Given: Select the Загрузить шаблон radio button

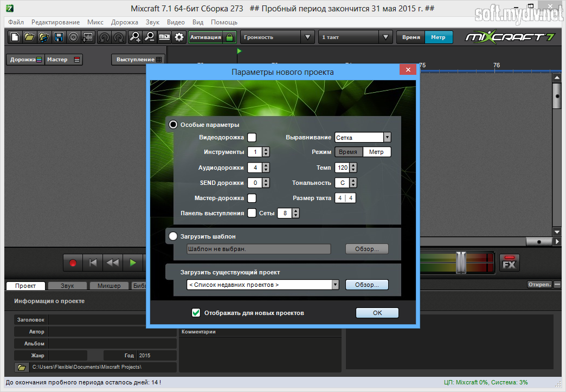Looking at the screenshot, I should [x=173, y=236].
